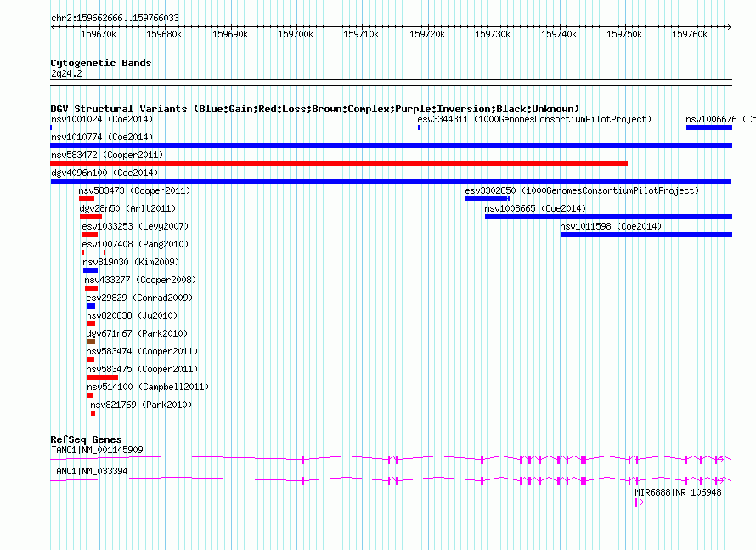Click the blue esv29829 Conrad2009 variant block
Image resolution: width=756 pixels, height=550 pixels.
pos(91,306)
